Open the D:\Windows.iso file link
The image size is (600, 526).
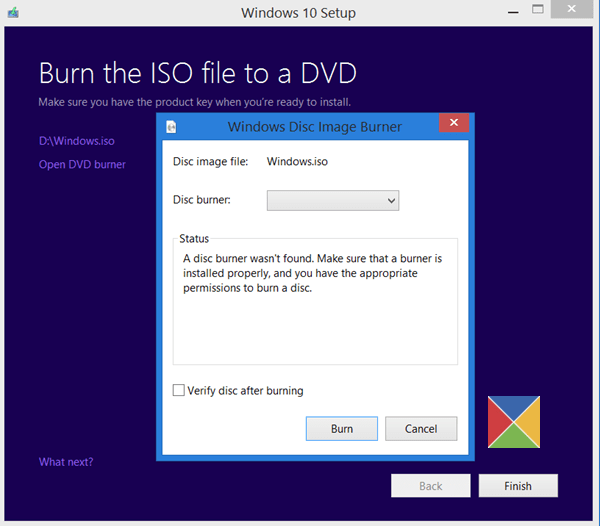click(71, 141)
